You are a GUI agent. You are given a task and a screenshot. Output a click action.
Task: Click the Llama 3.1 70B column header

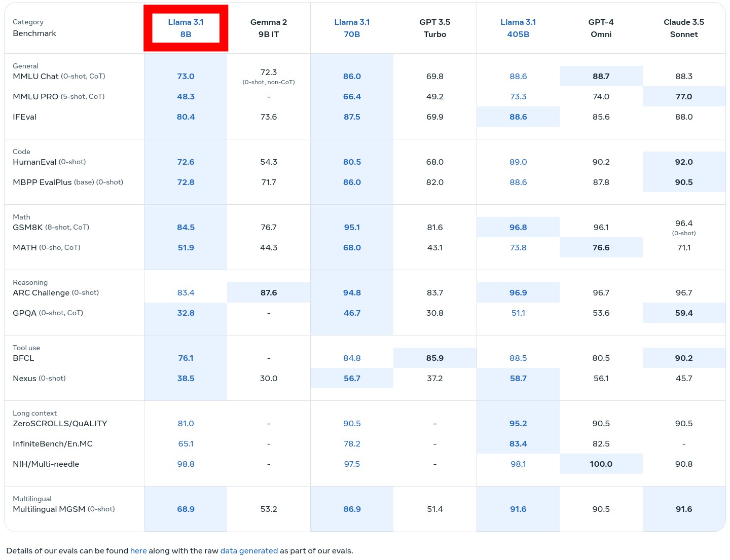pos(352,28)
